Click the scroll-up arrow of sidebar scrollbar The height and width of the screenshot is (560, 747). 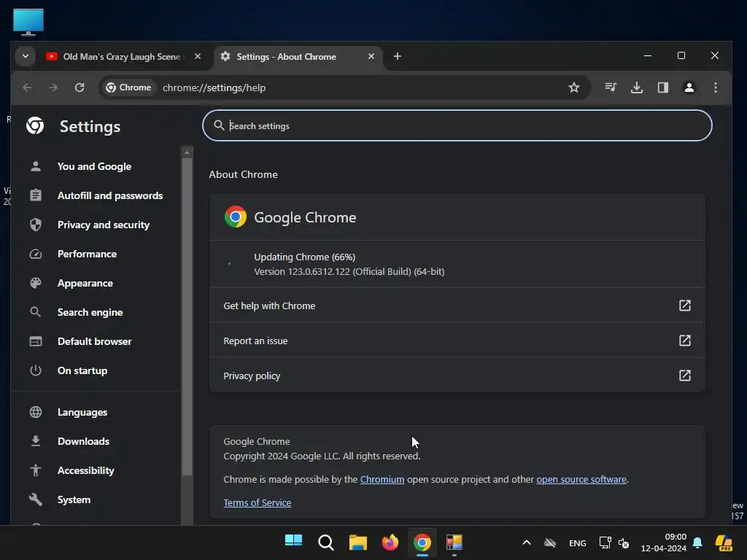(x=187, y=152)
